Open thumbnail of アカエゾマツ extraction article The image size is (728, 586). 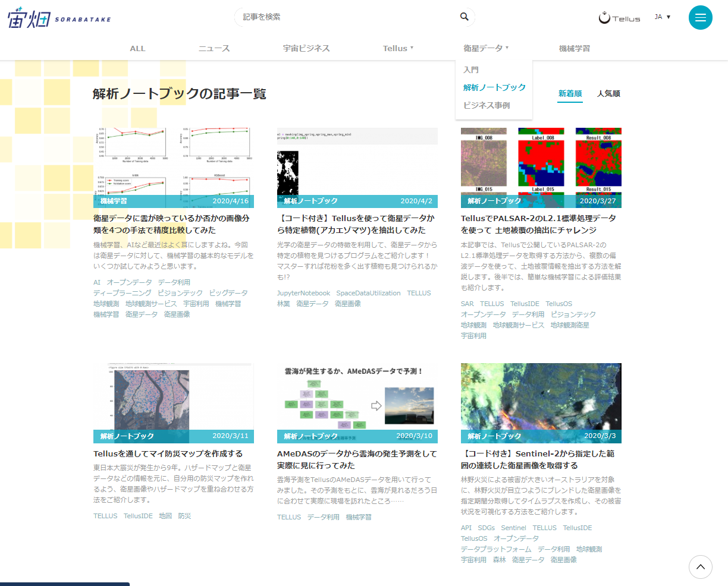(x=357, y=168)
